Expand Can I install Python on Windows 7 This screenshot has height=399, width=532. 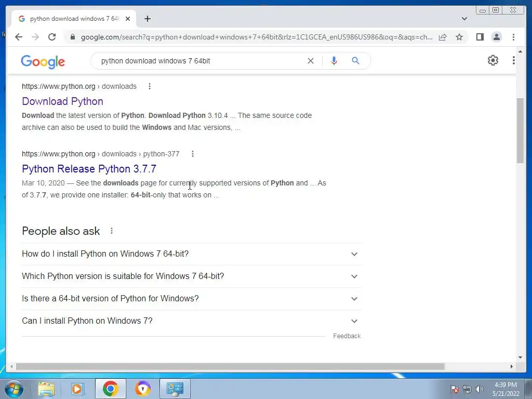click(191, 321)
